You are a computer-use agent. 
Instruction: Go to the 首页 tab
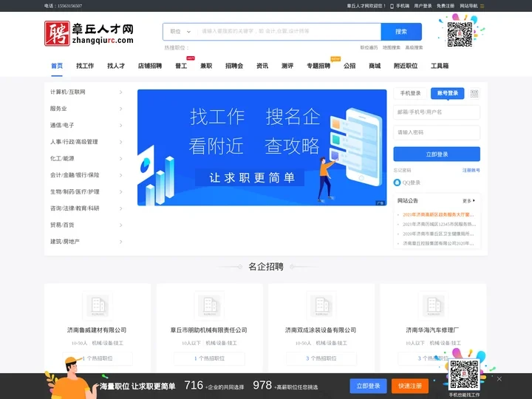tap(57, 66)
